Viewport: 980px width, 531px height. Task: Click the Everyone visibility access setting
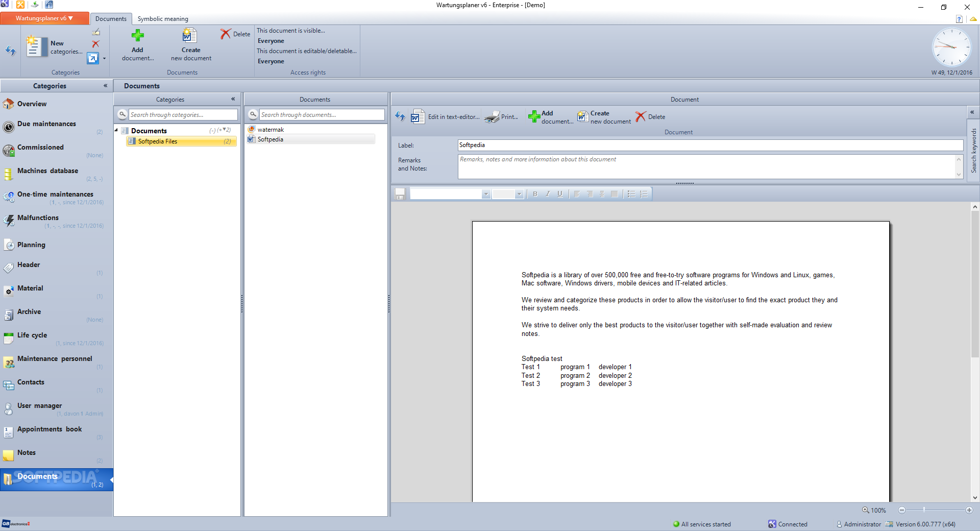271,41
